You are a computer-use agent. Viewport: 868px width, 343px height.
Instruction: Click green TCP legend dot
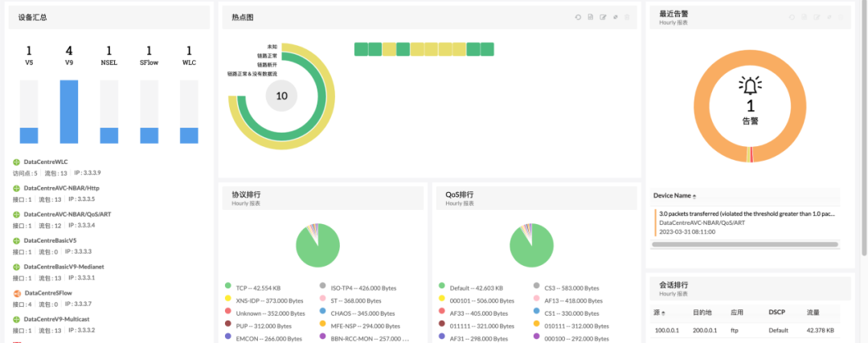coord(227,285)
